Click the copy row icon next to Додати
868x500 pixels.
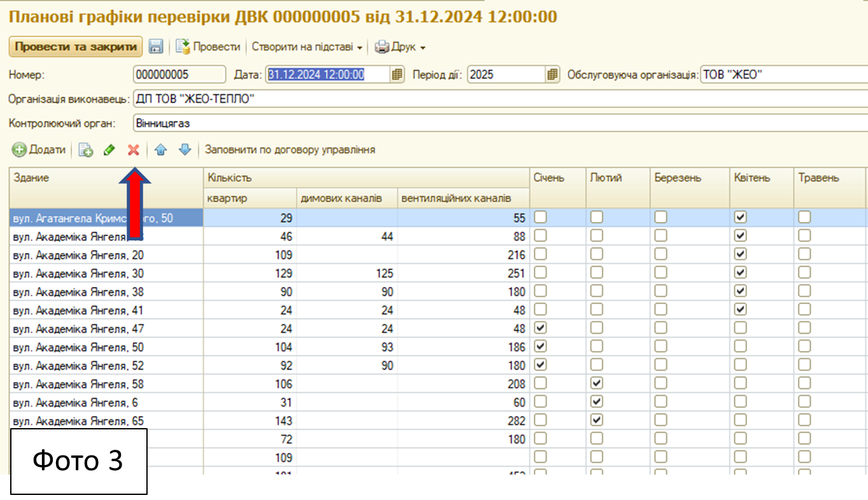85,150
